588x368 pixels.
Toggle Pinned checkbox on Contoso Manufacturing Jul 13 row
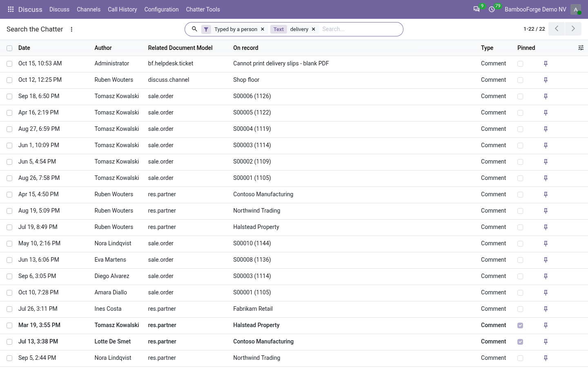click(x=520, y=342)
